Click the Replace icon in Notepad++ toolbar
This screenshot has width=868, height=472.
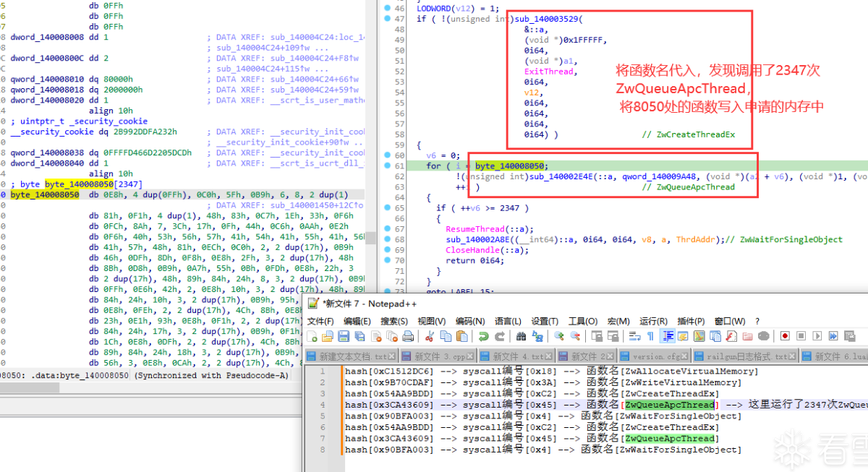coord(537,335)
